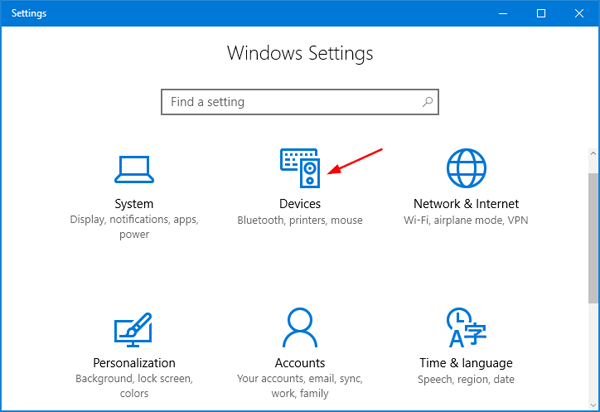Click "Background, lock screen, colors" description
The width and height of the screenshot is (600, 412).
(134, 386)
